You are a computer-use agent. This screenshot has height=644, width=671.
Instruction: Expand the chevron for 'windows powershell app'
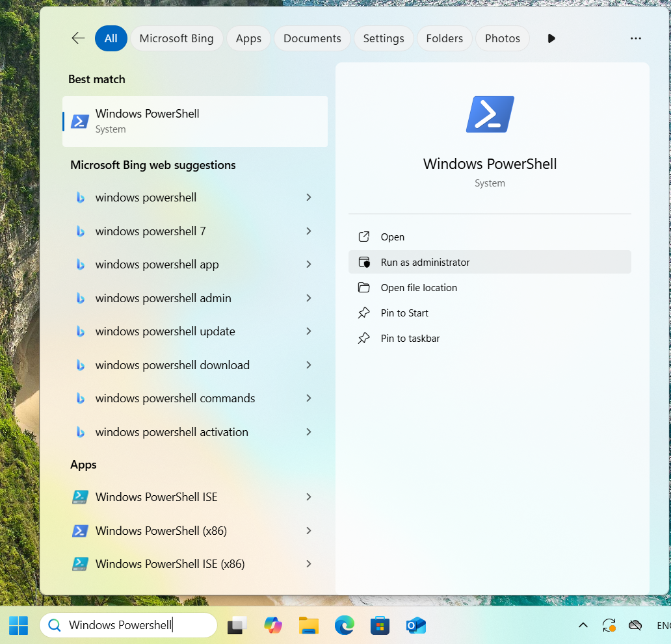309,264
